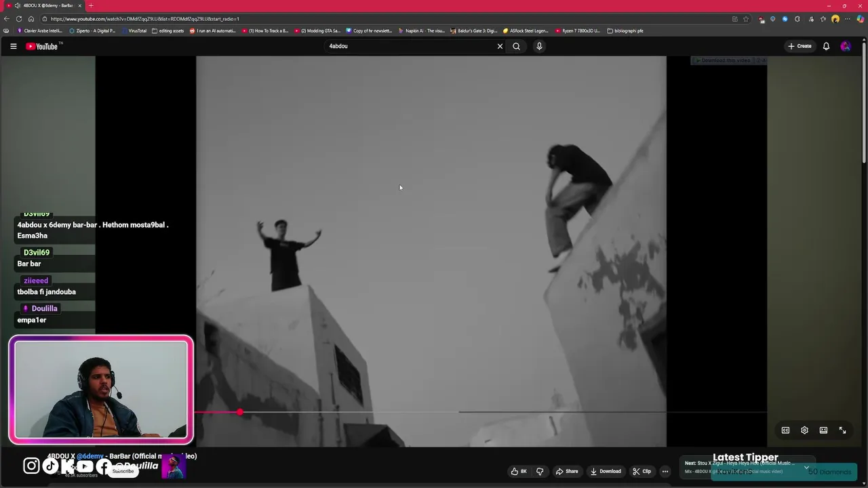Open Copy of hr-newsletter bookmark
The width and height of the screenshot is (868, 488).
coord(370,30)
